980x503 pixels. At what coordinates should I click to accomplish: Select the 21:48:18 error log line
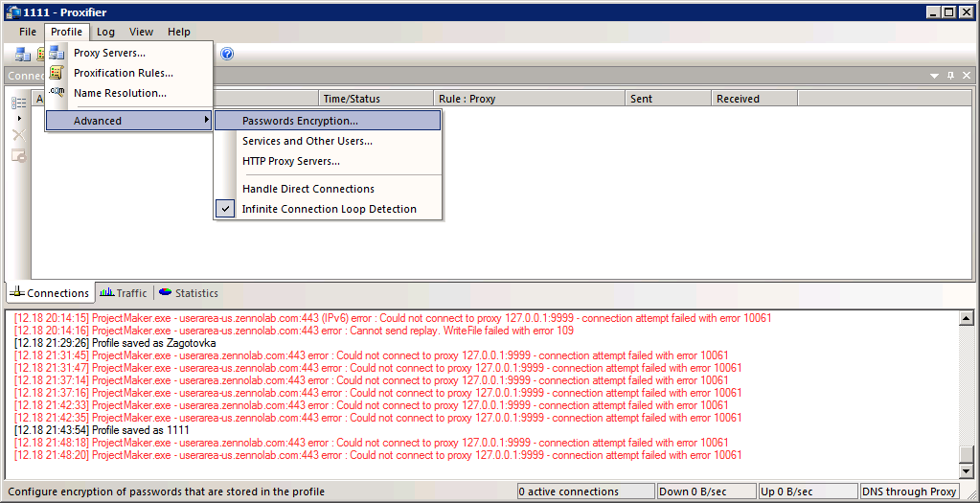[x=372, y=443]
